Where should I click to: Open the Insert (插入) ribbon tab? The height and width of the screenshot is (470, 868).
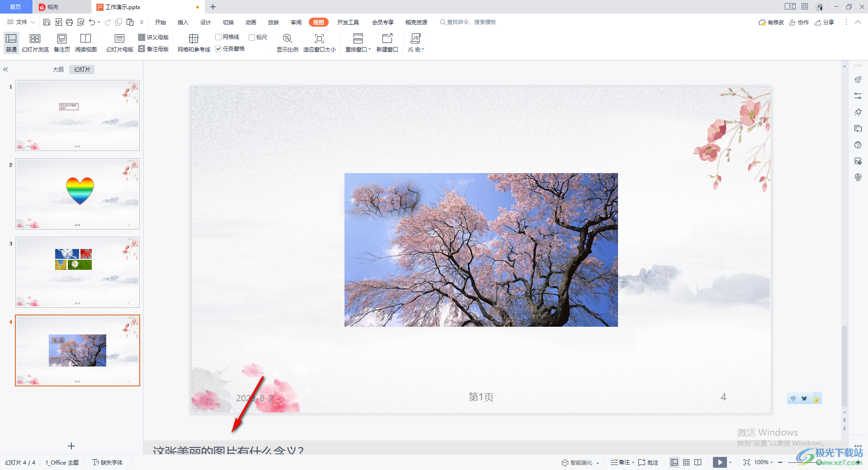pos(183,22)
